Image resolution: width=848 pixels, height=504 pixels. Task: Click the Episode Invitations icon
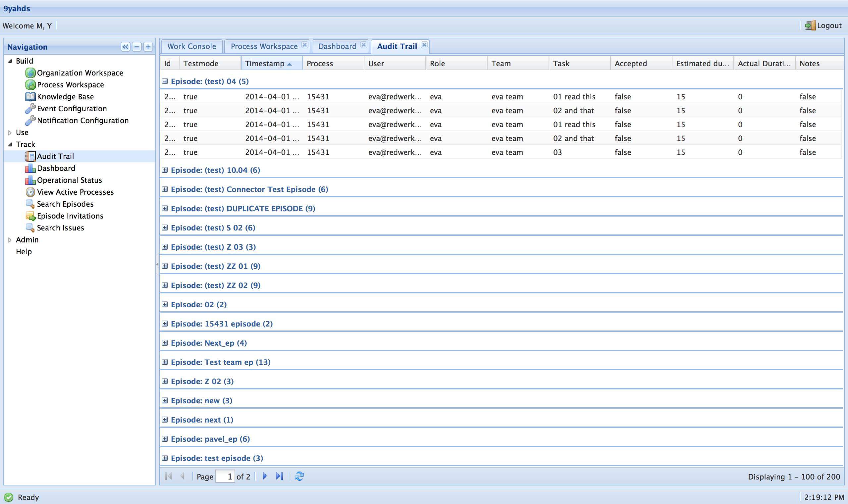tap(30, 216)
